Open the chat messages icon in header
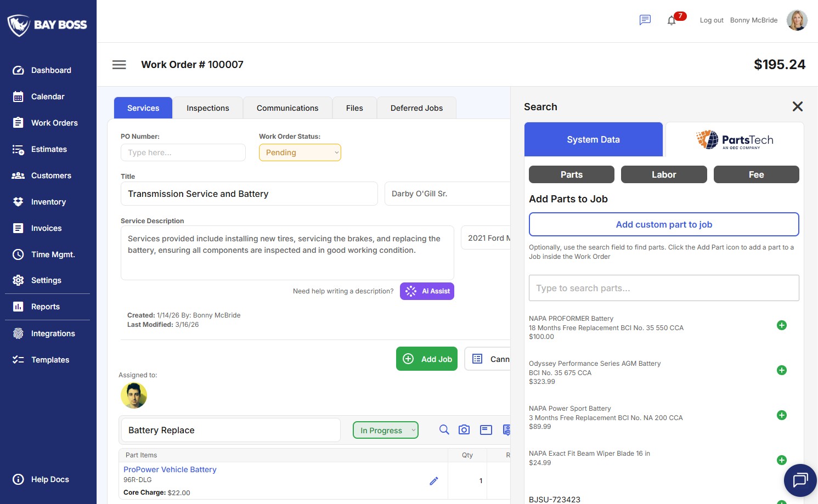818x504 pixels. click(645, 20)
